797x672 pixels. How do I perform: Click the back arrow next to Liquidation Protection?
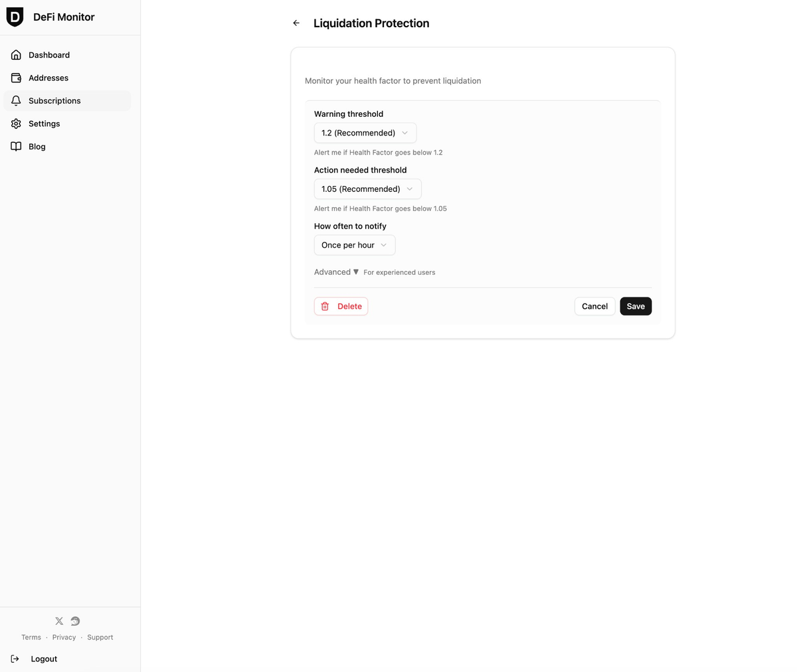point(296,23)
